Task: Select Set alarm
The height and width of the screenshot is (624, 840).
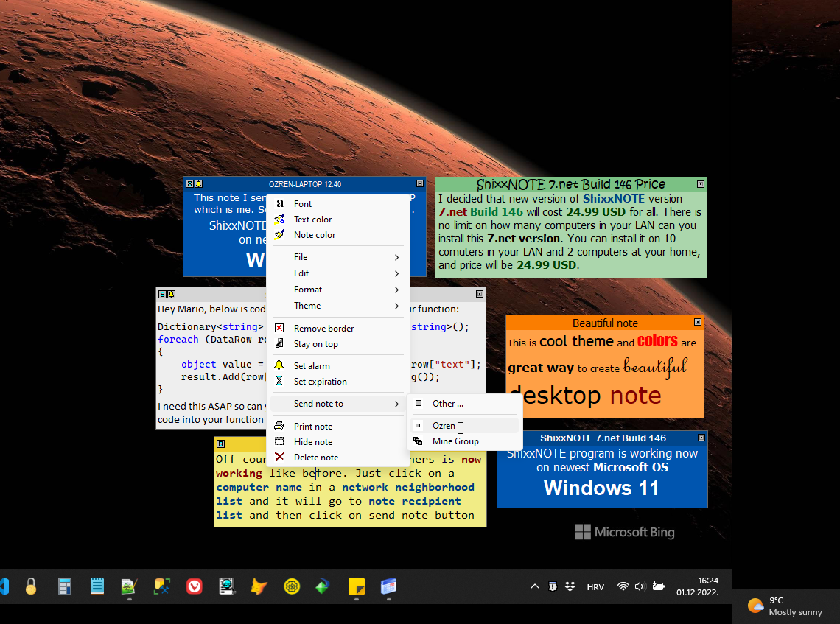Action: pyautogui.click(x=337, y=366)
